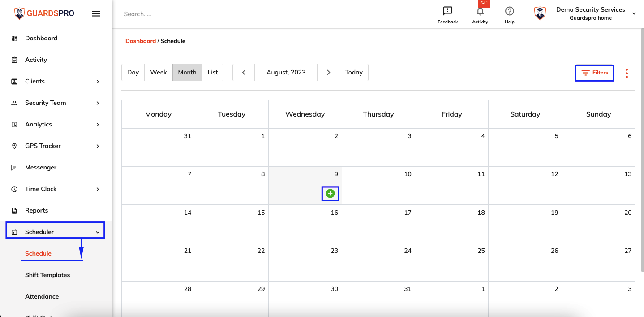Switch to Day view
The height and width of the screenshot is (317, 644).
(x=133, y=72)
